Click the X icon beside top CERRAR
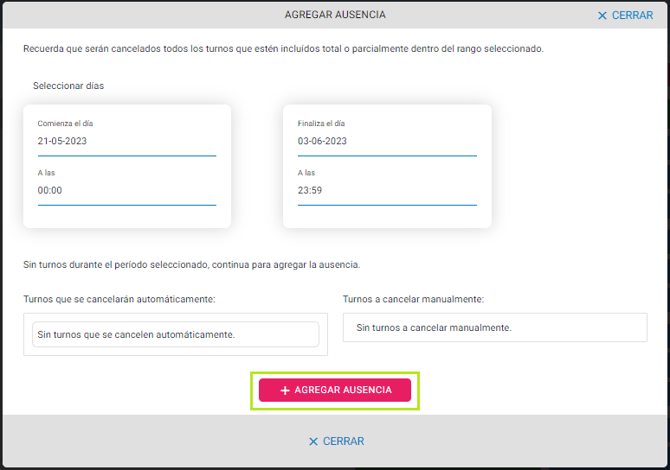This screenshot has width=670, height=470. pos(602,16)
